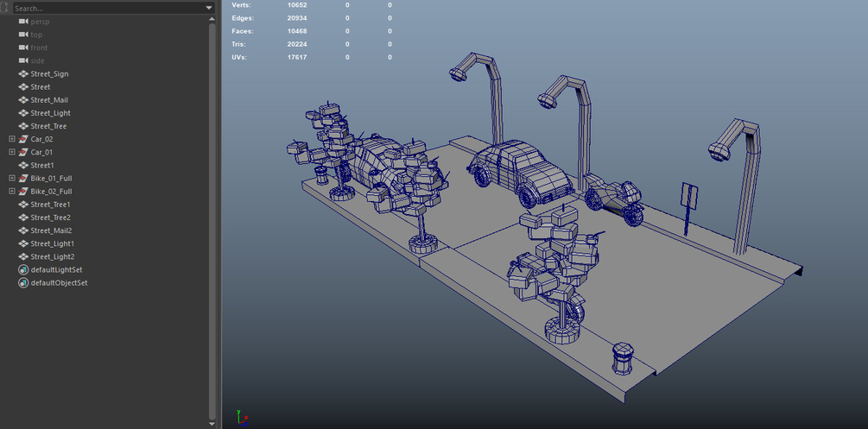Click the Street_Tree2 mesh icon
This screenshot has width=868, height=429.
23,218
